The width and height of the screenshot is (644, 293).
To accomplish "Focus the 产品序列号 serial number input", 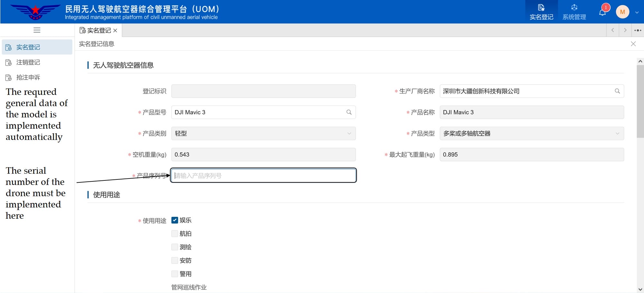I will 264,176.
